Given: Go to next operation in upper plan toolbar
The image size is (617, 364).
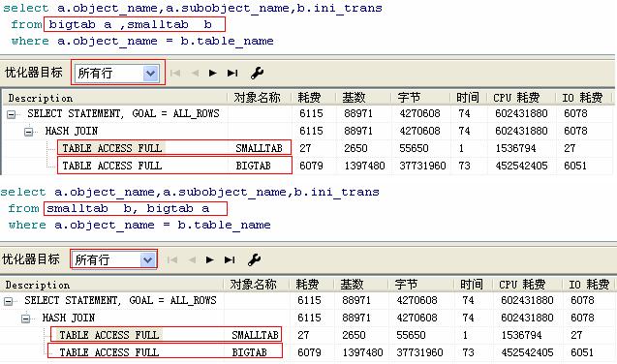Looking at the screenshot, I should (x=212, y=74).
